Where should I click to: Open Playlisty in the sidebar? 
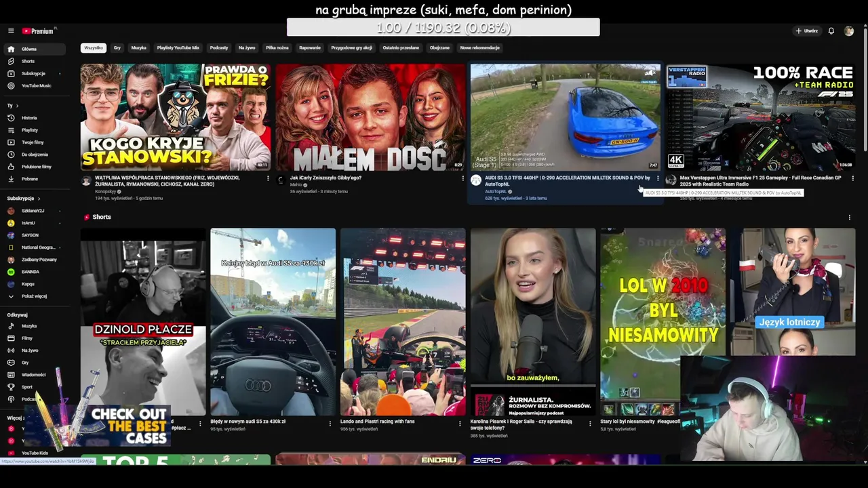point(29,130)
